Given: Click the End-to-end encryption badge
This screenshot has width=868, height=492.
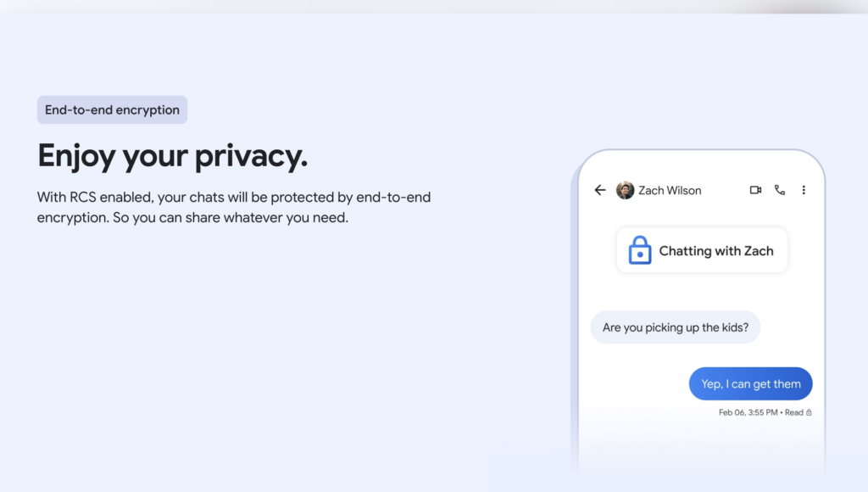Looking at the screenshot, I should coord(112,109).
